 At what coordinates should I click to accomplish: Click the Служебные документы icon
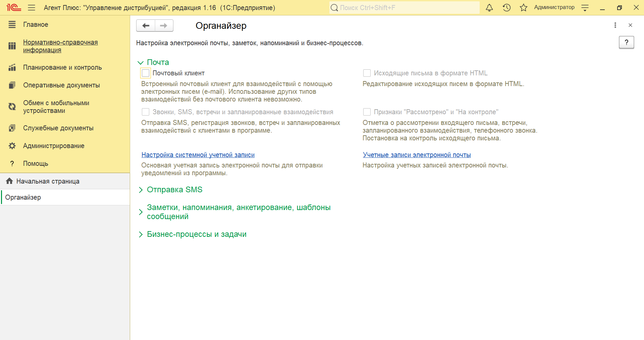[12, 128]
